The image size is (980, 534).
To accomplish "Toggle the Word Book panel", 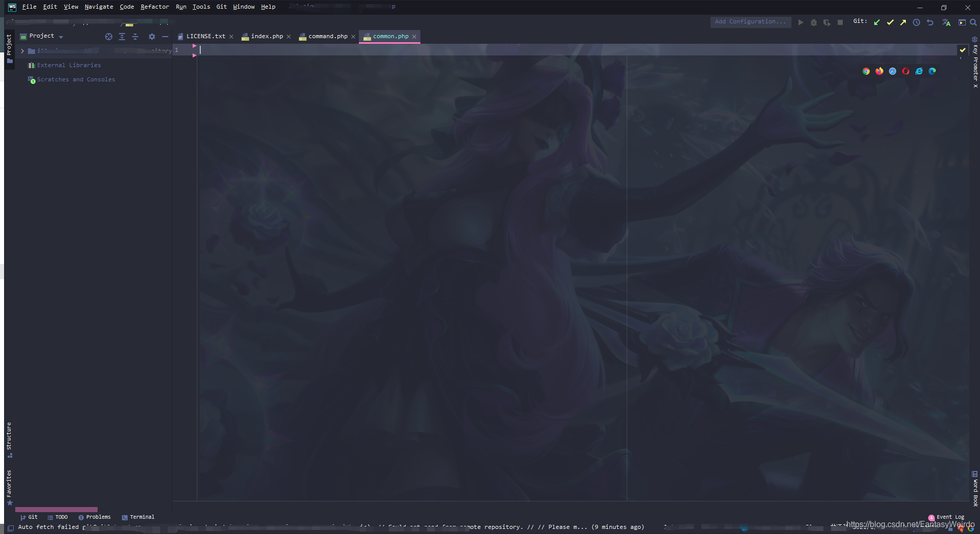I will click(x=975, y=489).
